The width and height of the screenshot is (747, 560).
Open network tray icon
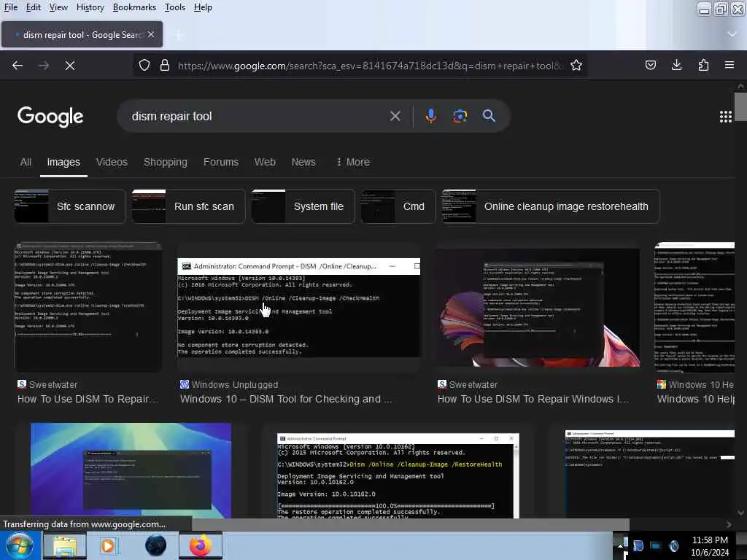656,545
